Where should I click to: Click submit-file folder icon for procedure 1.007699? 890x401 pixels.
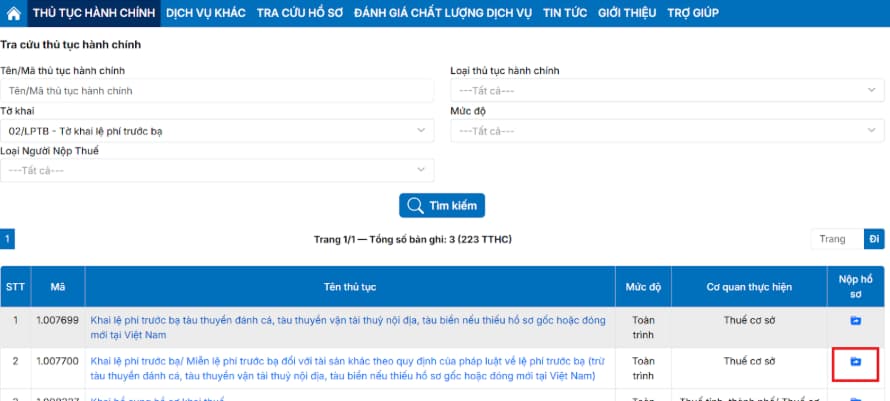[x=855, y=321]
